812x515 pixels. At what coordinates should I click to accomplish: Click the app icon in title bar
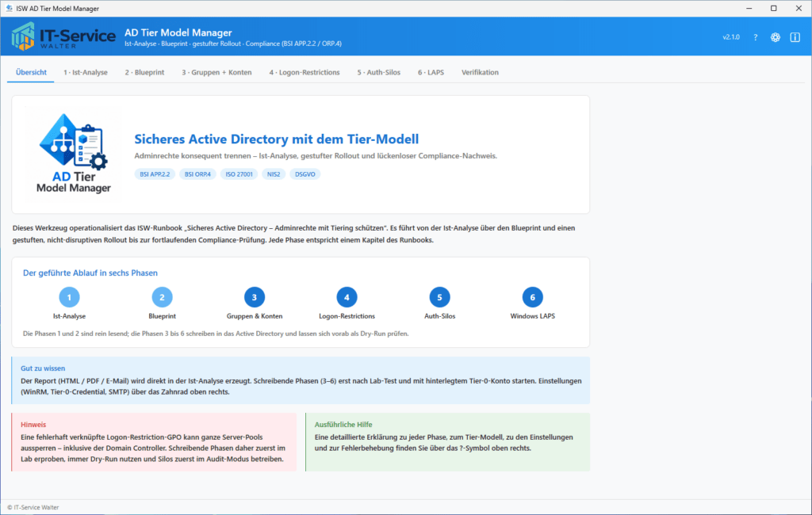tap(9, 8)
